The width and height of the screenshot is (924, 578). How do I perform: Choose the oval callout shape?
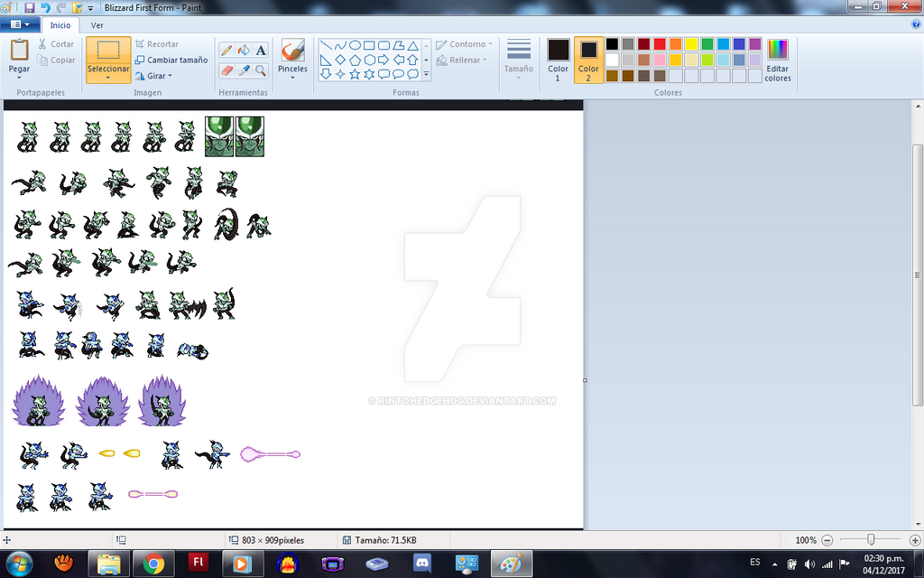coord(398,74)
